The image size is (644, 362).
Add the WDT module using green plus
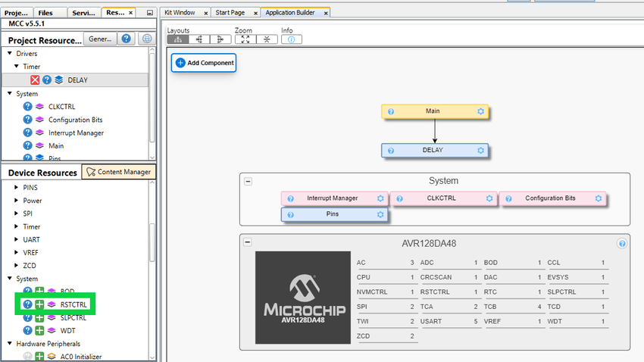(x=39, y=330)
